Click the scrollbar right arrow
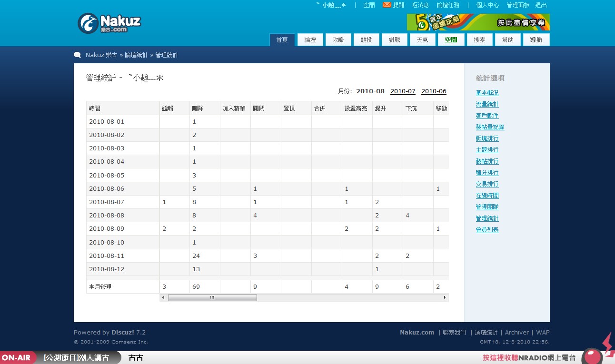Screen dimensions: 615x364 tap(445, 297)
